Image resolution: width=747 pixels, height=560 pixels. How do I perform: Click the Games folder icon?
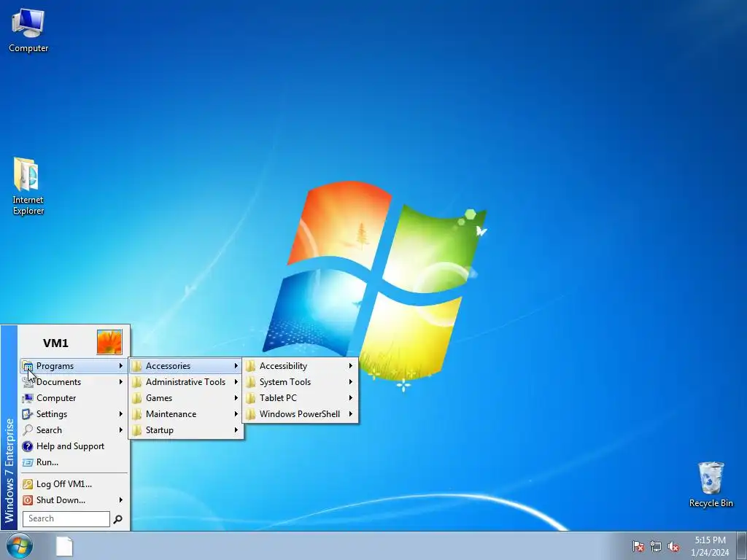click(x=137, y=398)
